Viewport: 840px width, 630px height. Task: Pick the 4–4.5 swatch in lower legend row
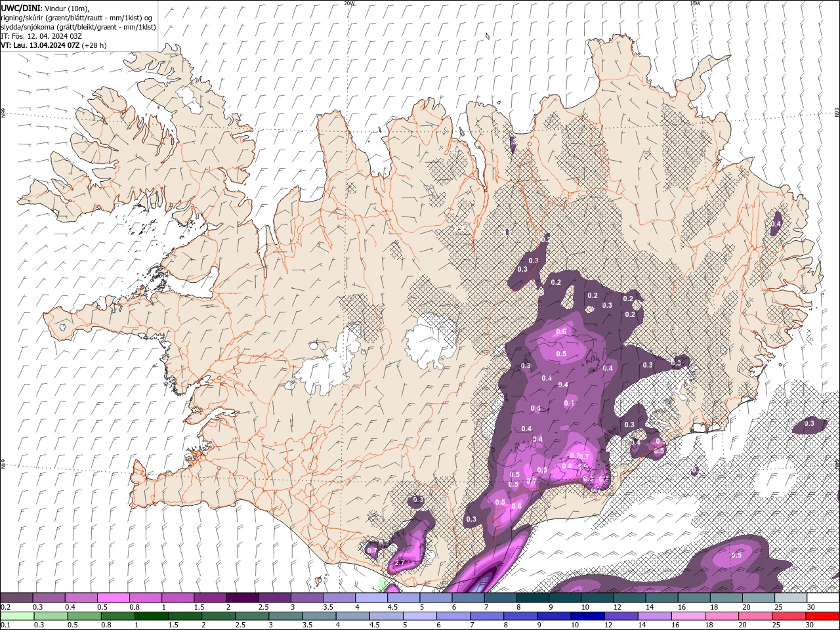352,616
